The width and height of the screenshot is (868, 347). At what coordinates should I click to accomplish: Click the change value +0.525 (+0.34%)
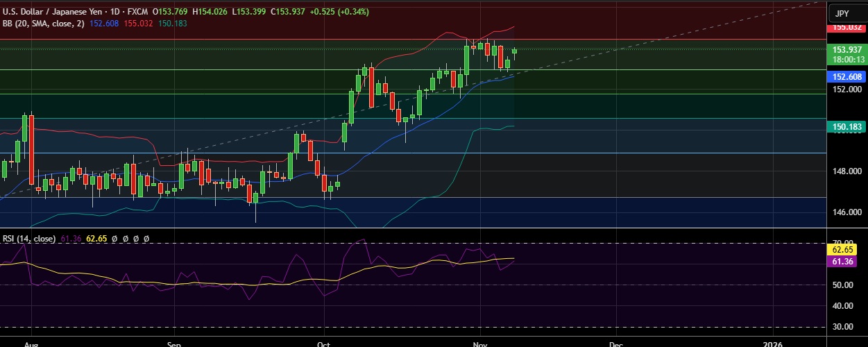340,12
